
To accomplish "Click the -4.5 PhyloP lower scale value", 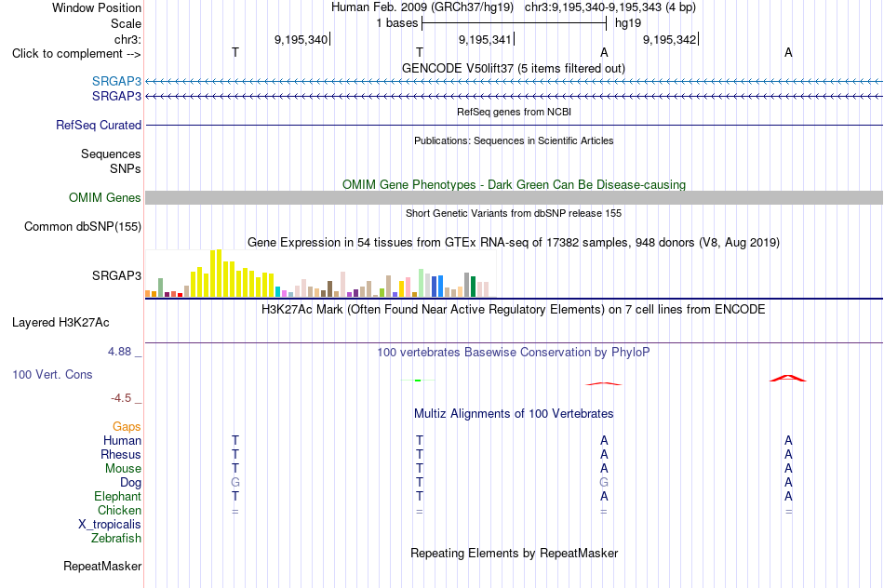I will (x=121, y=398).
